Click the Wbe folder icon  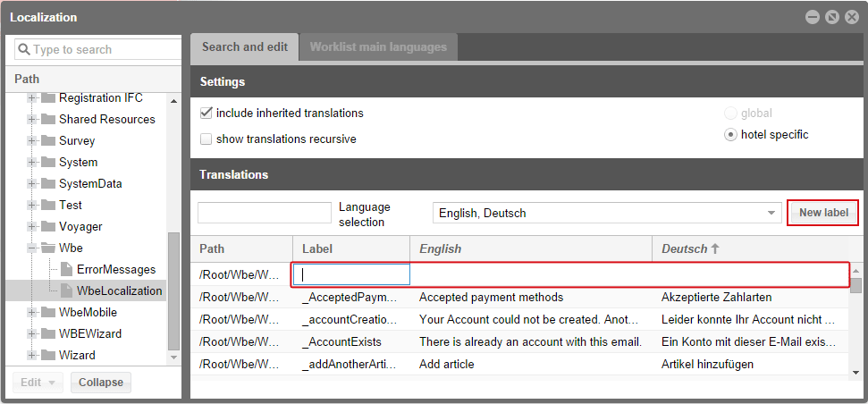[x=48, y=248]
